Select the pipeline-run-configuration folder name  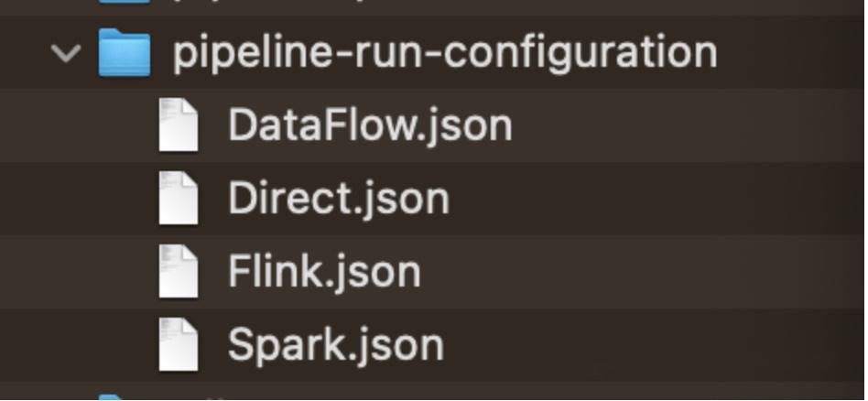click(445, 52)
